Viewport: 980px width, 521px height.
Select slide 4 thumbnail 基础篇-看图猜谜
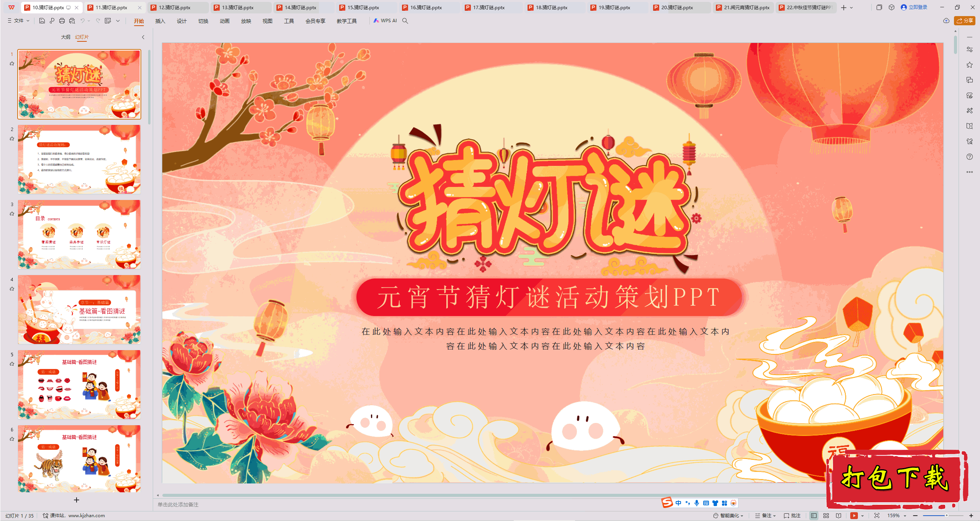click(79, 309)
